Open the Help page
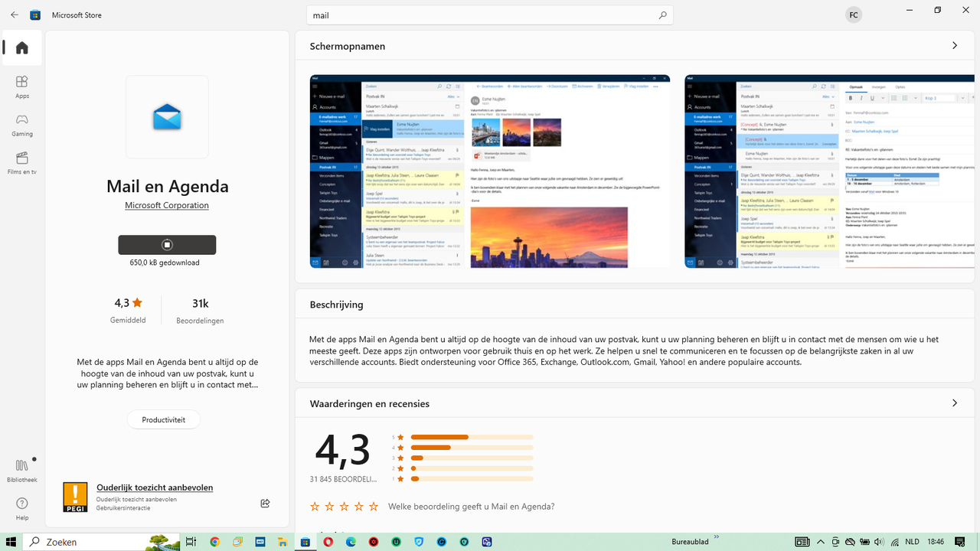The image size is (980, 551). coord(22,509)
